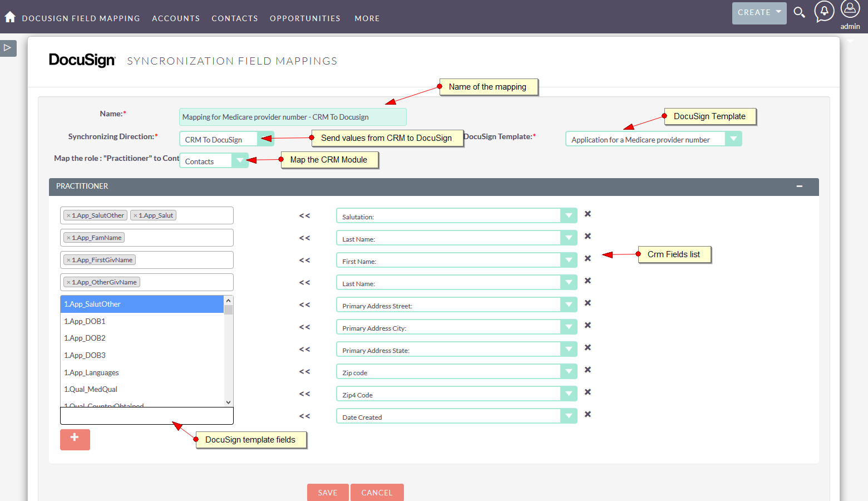Delete the Primary Address City mapping row
This screenshot has width=868, height=501.
[x=588, y=325]
